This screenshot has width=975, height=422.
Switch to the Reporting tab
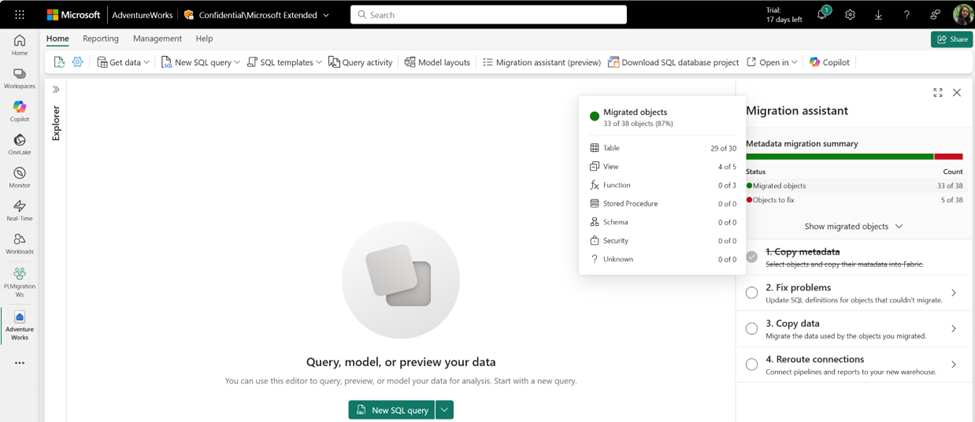[x=100, y=39]
